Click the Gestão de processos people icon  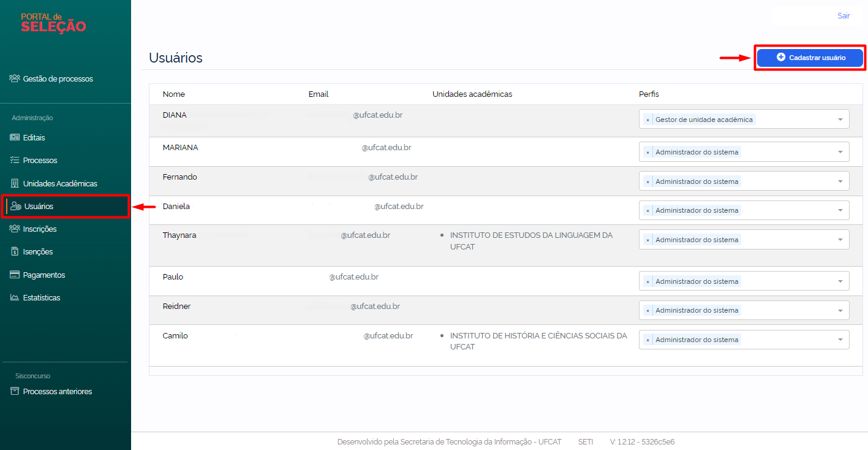click(x=15, y=78)
